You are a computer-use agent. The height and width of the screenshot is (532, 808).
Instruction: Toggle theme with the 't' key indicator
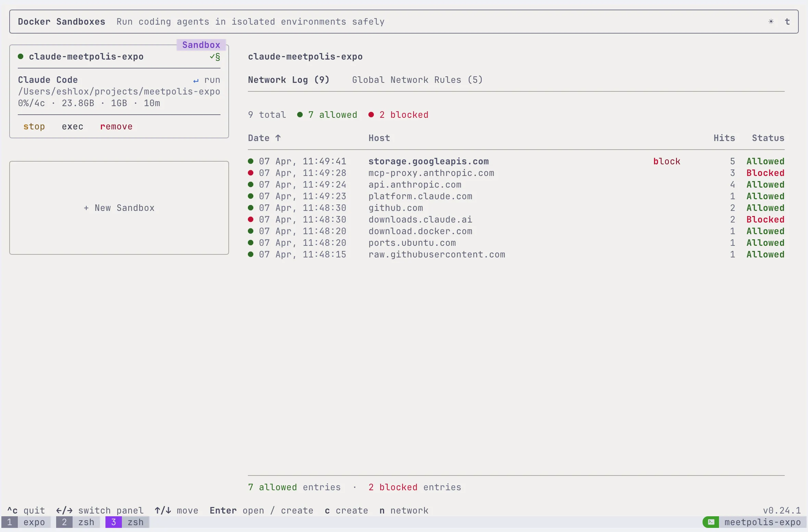(x=787, y=22)
